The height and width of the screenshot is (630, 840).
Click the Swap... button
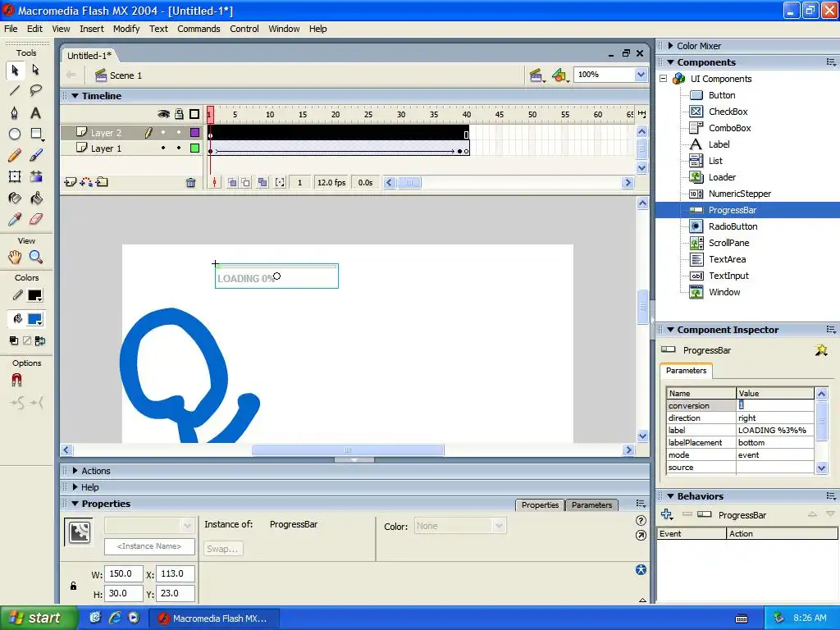[x=223, y=549]
